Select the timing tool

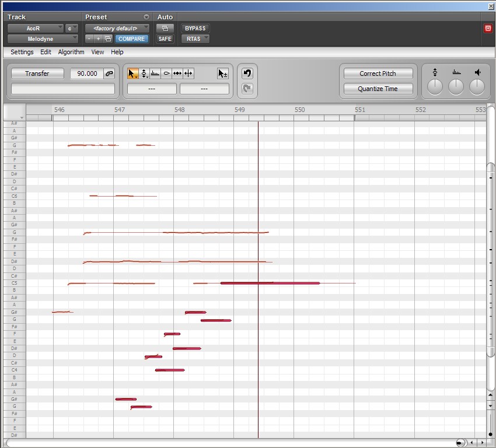pyautogui.click(x=177, y=73)
